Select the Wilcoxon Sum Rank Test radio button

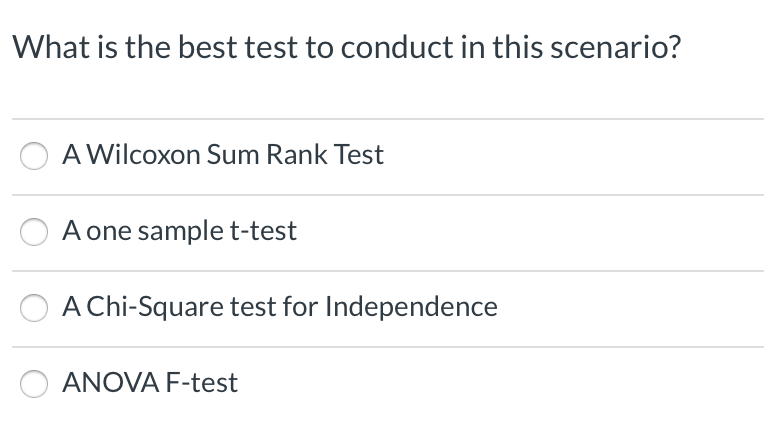35,157
